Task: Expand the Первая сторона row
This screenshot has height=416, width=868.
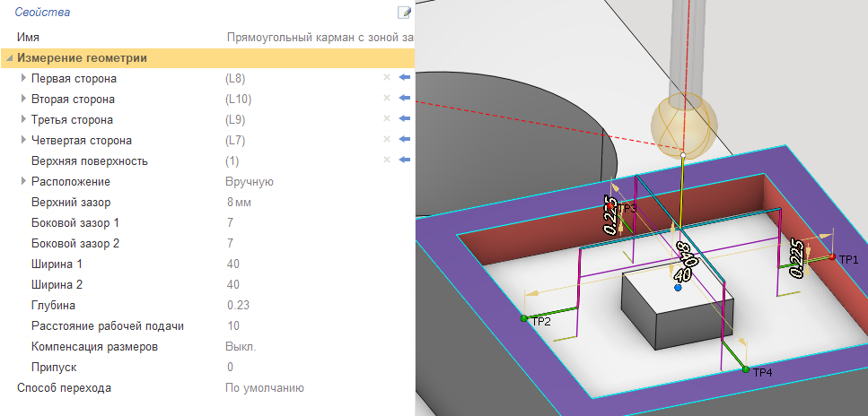Action: click(23, 79)
